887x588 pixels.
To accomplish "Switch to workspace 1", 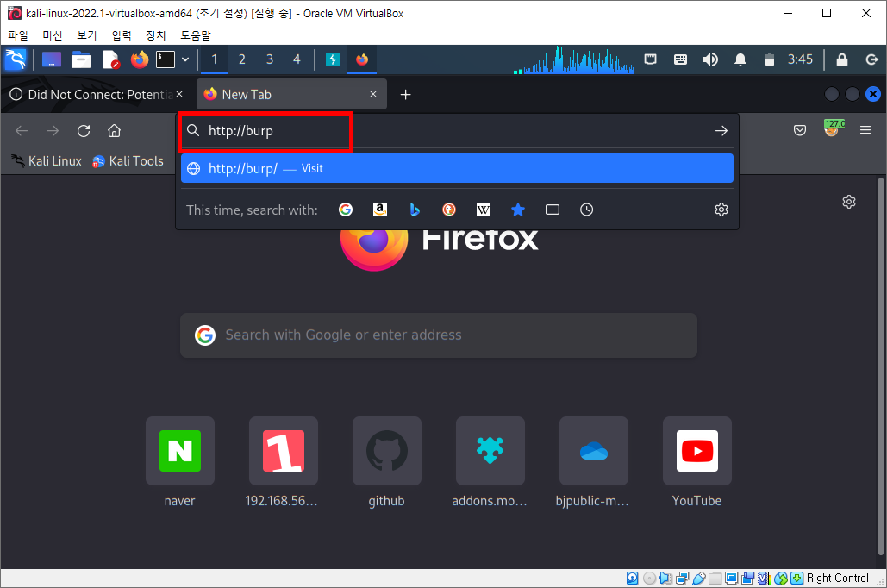I will (x=215, y=59).
